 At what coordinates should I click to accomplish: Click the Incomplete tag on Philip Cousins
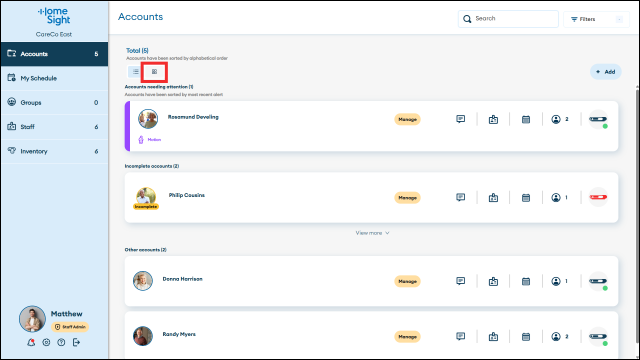tap(146, 207)
